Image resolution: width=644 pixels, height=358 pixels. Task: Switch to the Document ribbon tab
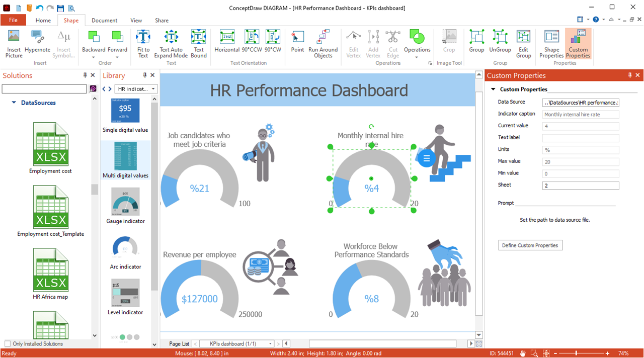[104, 21]
